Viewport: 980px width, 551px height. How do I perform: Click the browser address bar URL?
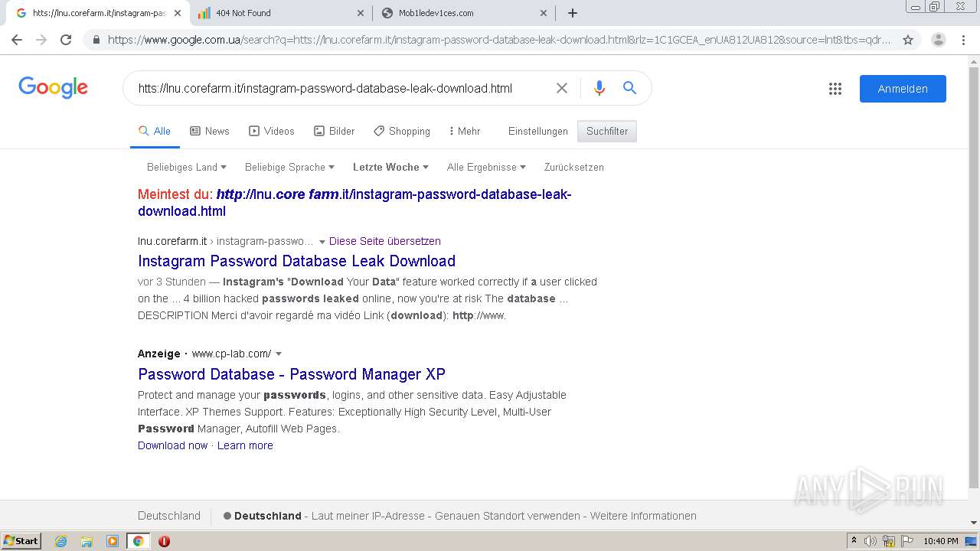499,40
